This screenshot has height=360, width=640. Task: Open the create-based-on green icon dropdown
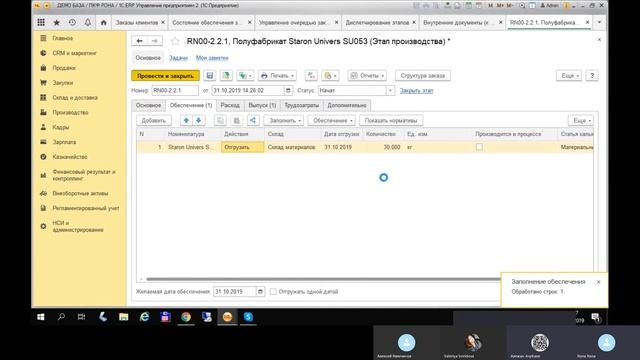(x=245, y=76)
